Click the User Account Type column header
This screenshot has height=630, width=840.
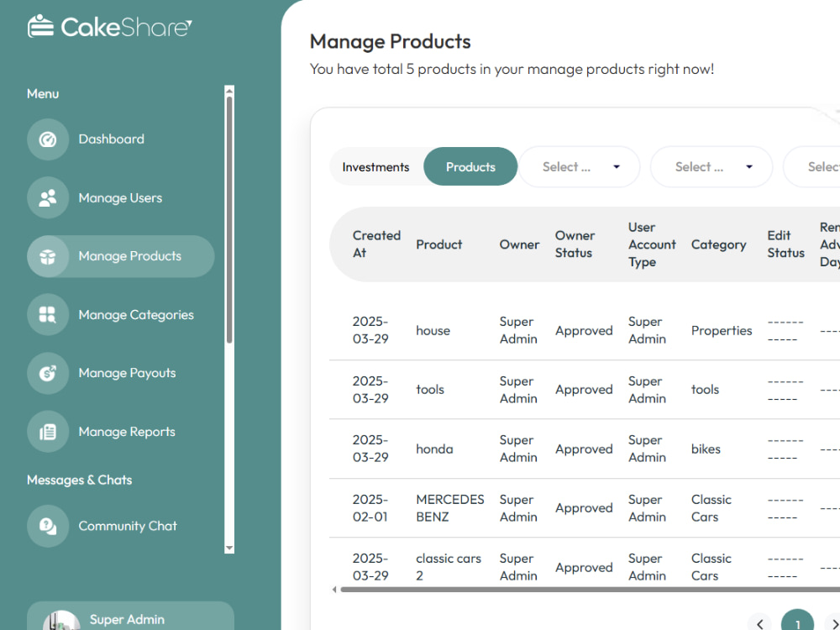[x=652, y=244]
